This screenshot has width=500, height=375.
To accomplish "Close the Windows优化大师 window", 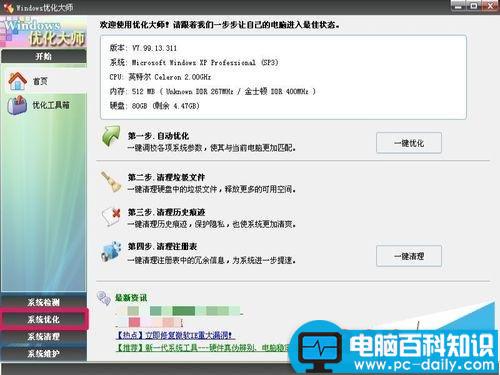I will point(490,6).
